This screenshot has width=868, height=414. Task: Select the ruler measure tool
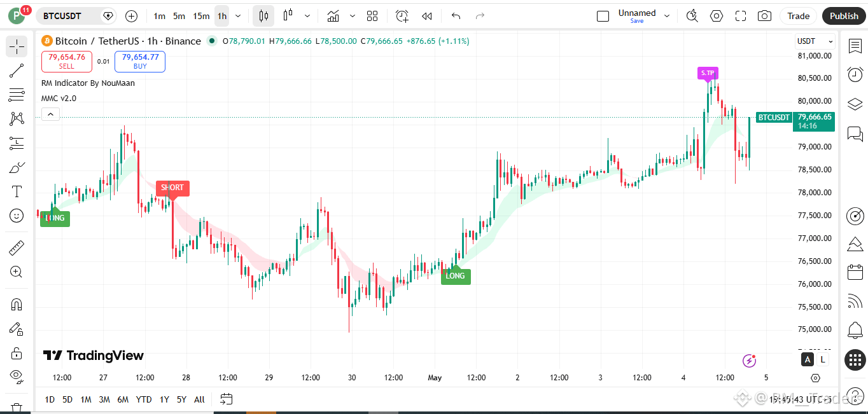pos(17,247)
